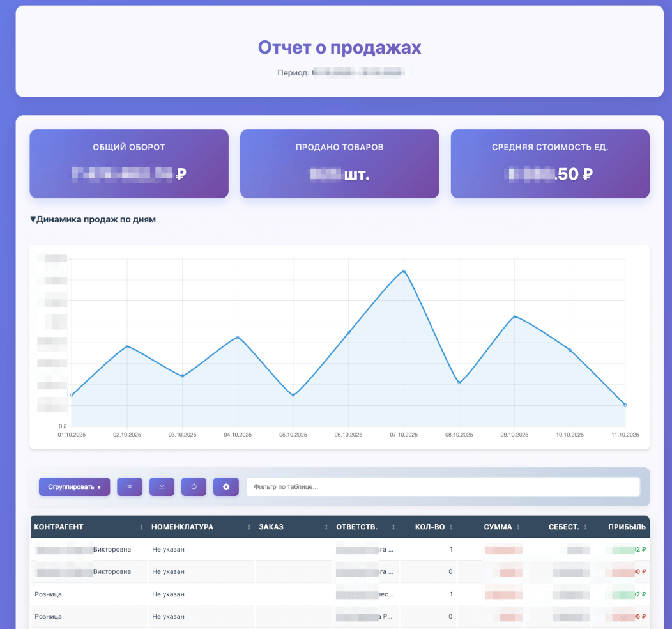Click the Прибыль column header
The width and height of the screenshot is (672, 629).
[627, 527]
